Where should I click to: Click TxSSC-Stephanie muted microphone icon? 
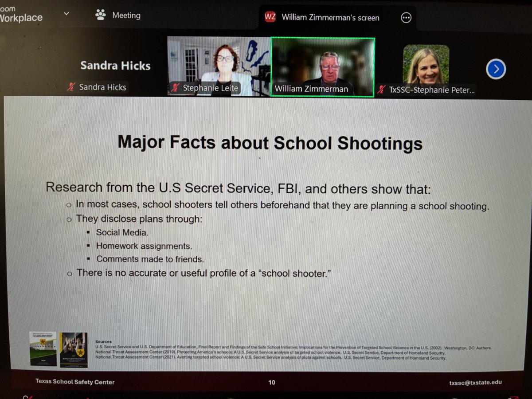point(381,90)
